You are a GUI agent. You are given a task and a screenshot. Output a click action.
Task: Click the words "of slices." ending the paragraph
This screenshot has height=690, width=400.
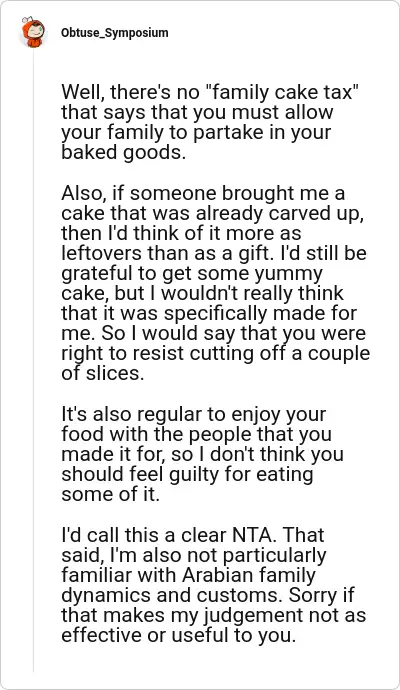click(x=103, y=374)
